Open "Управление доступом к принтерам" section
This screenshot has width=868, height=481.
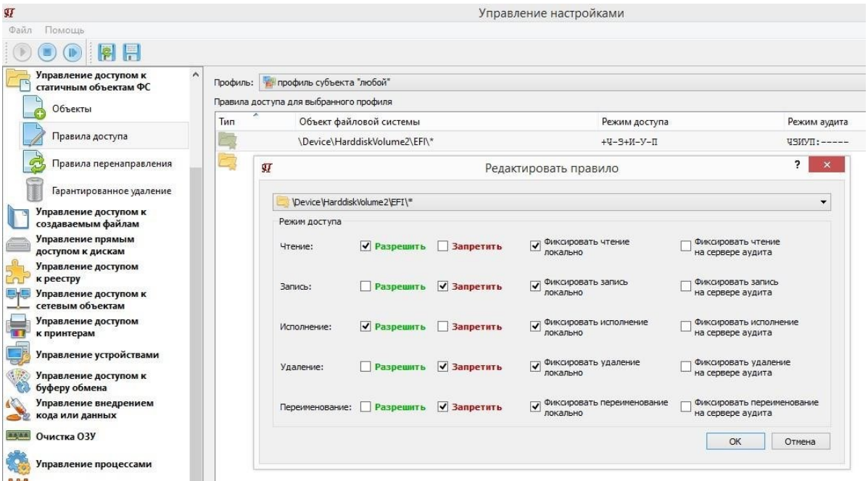[88, 327]
